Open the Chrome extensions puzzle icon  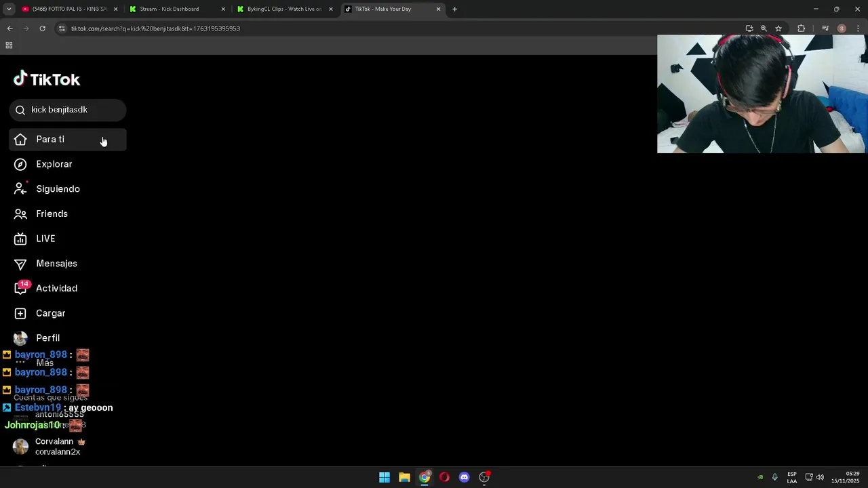802,28
